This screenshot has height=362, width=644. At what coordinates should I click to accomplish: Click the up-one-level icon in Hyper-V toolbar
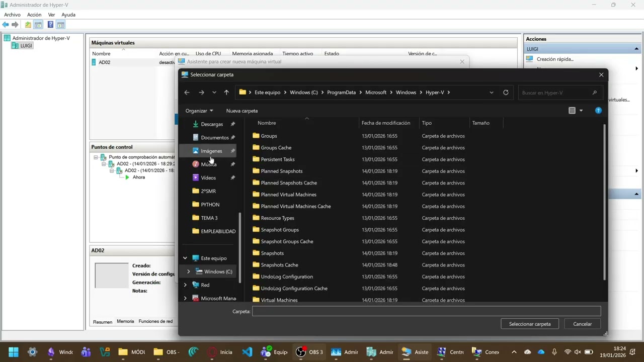28,25
